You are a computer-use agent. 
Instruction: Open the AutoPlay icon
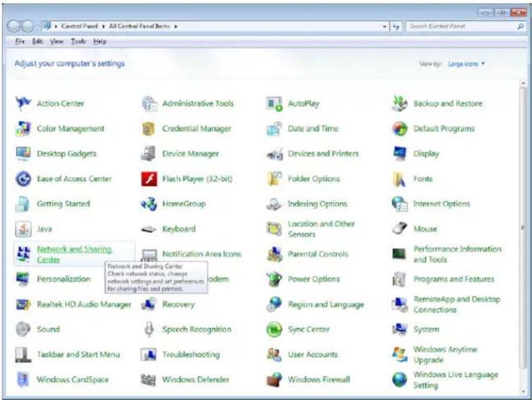[274, 103]
